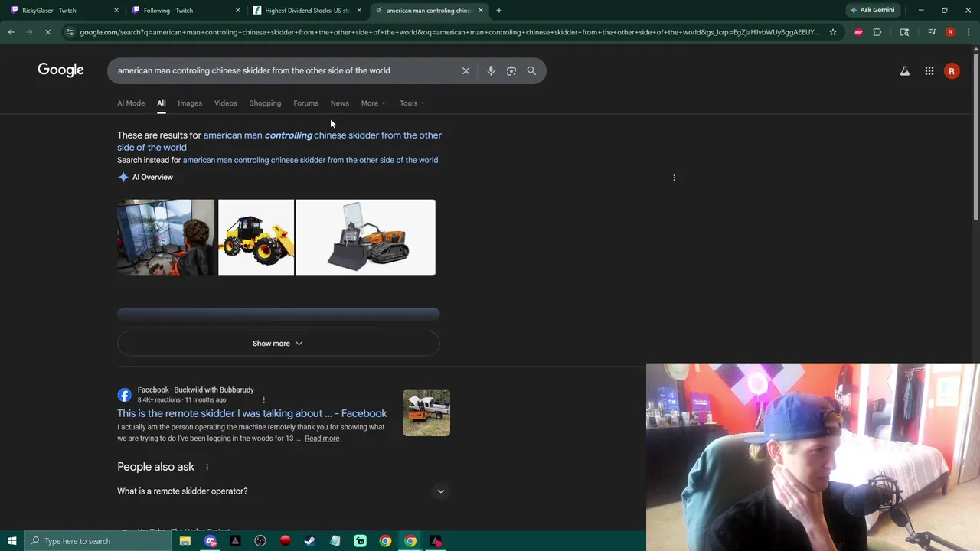This screenshot has height=551, width=980.
Task: Open This is the remote skidder Facebook result
Action: coord(252,413)
